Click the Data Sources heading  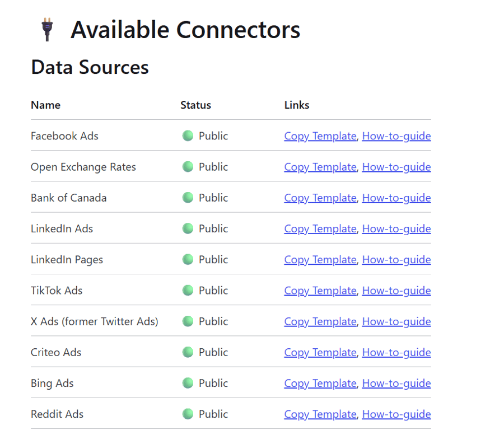click(x=90, y=67)
